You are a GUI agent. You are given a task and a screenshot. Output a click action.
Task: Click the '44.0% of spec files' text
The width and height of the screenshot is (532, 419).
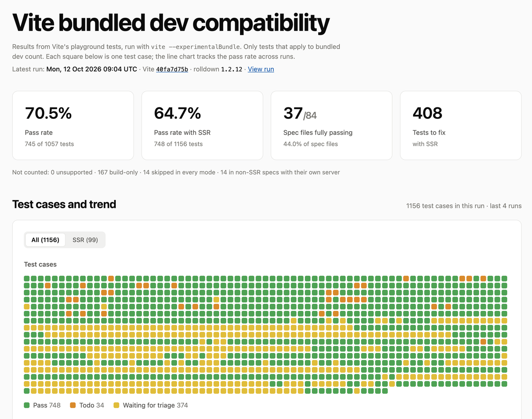tap(311, 144)
